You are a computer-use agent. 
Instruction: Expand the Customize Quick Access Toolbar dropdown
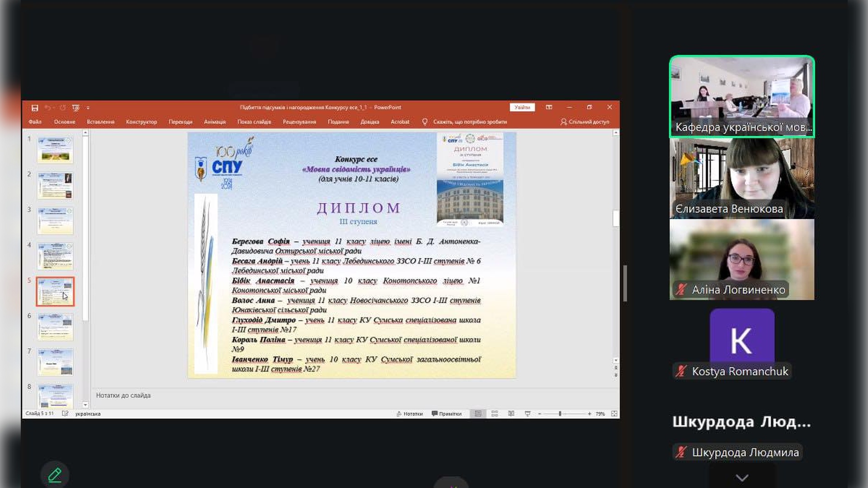pyautogui.click(x=88, y=108)
